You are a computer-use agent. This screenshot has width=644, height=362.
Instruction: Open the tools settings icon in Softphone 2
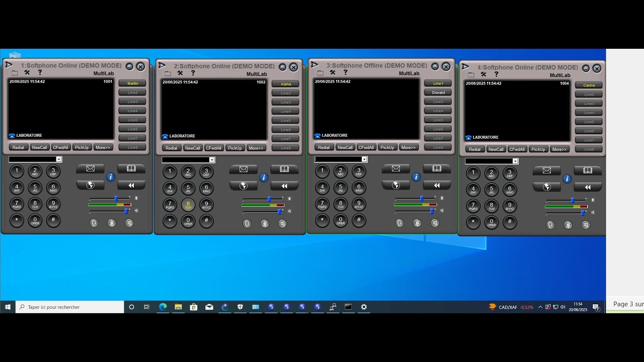[x=180, y=73]
